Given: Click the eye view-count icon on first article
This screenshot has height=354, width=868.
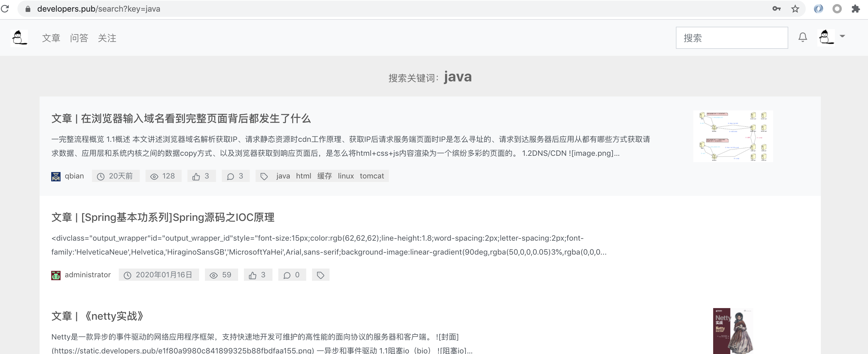Looking at the screenshot, I should click(154, 176).
